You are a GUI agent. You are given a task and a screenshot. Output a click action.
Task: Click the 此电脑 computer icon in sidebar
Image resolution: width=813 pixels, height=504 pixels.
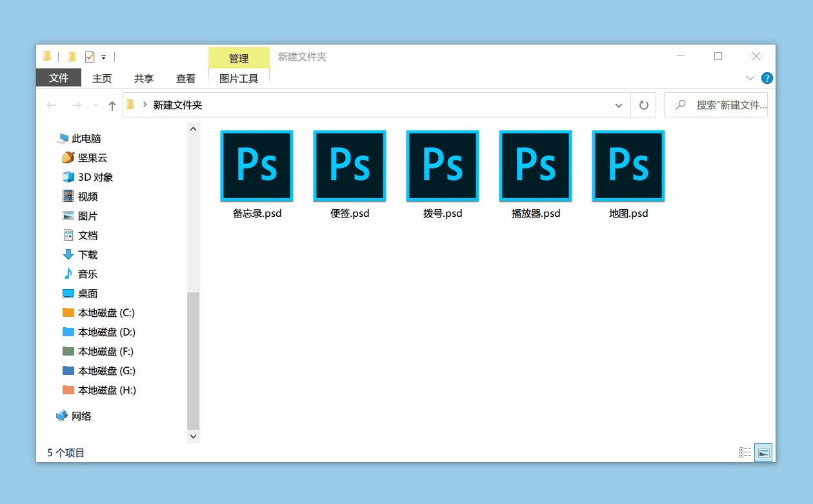pos(62,139)
